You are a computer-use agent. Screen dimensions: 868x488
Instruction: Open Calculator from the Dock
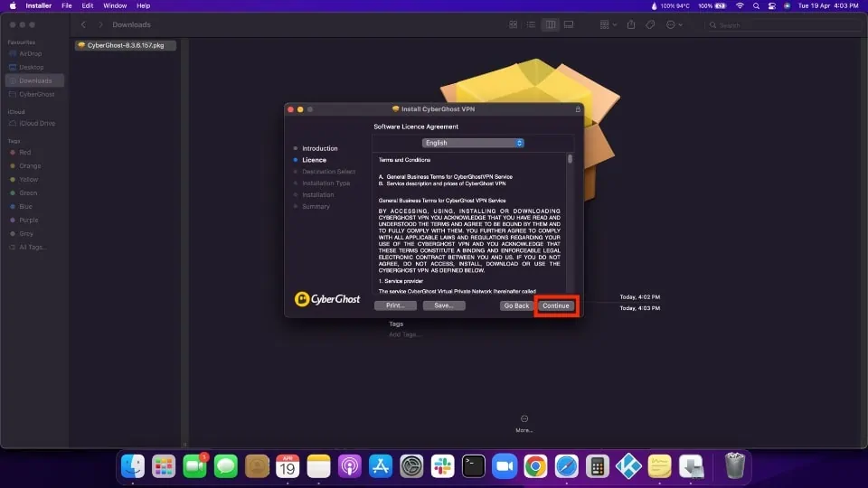[598, 466]
